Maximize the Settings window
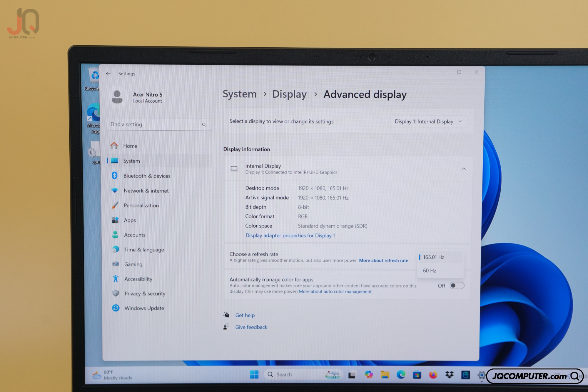 [459, 72]
